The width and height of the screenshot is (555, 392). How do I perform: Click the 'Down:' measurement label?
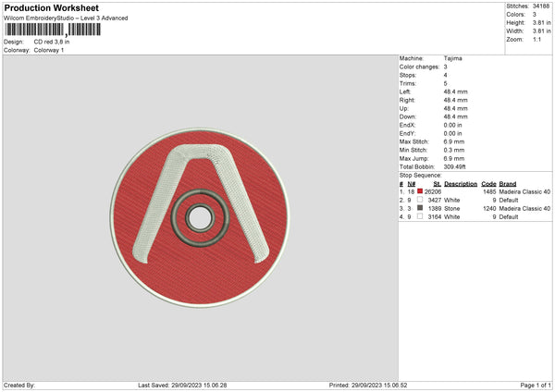pos(408,116)
